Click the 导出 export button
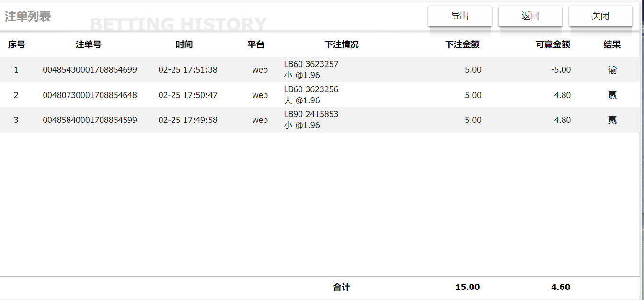 tap(460, 16)
